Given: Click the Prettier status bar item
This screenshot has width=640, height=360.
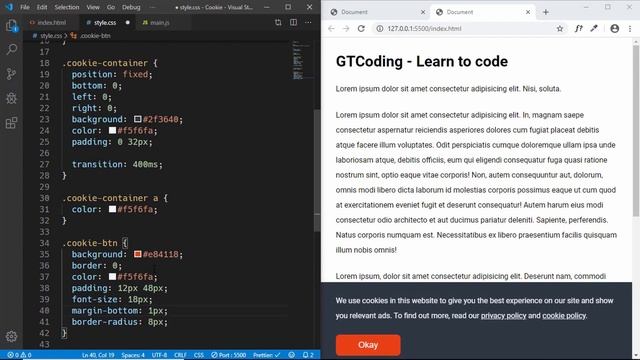Looking at the screenshot, I should click(266, 355).
